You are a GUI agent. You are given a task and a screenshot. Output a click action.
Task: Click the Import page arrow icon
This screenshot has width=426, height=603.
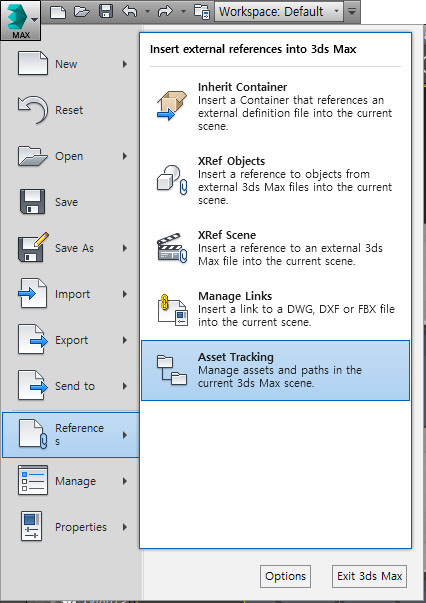33,293
